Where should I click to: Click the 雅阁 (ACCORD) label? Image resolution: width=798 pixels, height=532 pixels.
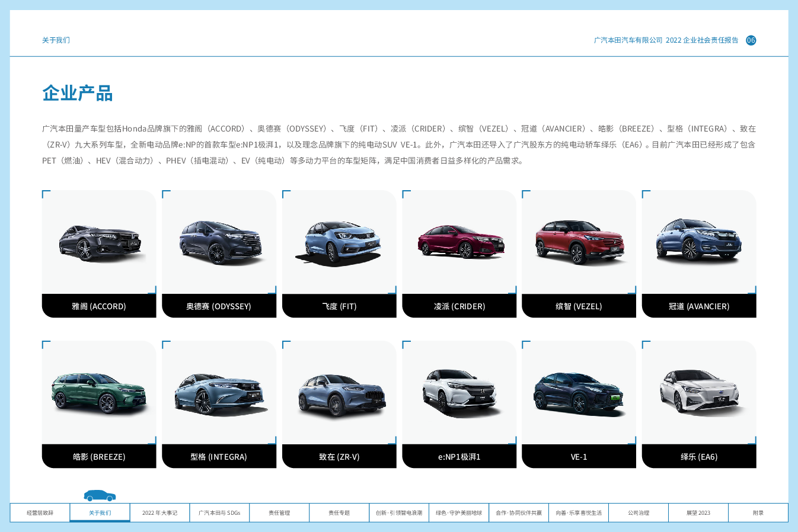pos(99,306)
